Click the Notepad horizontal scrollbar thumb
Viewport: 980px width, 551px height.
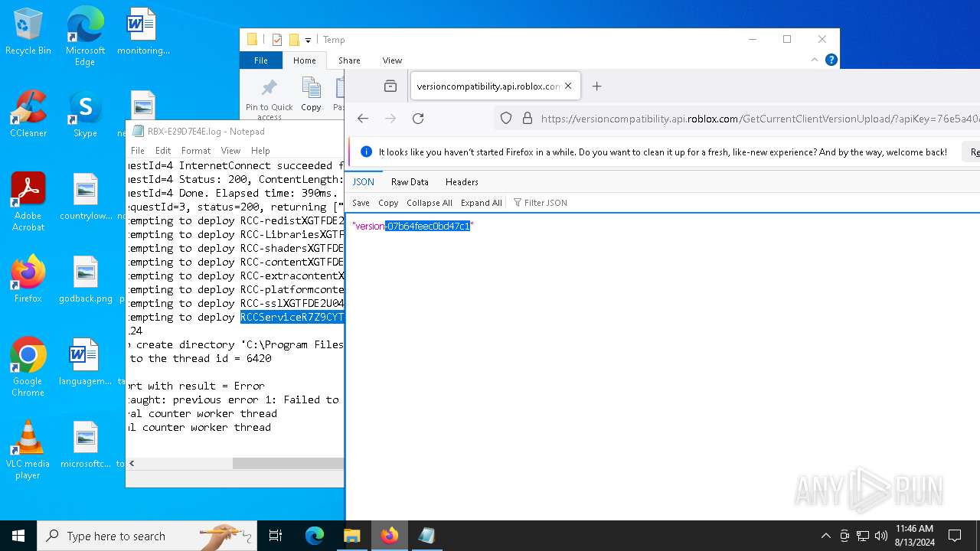(288, 463)
